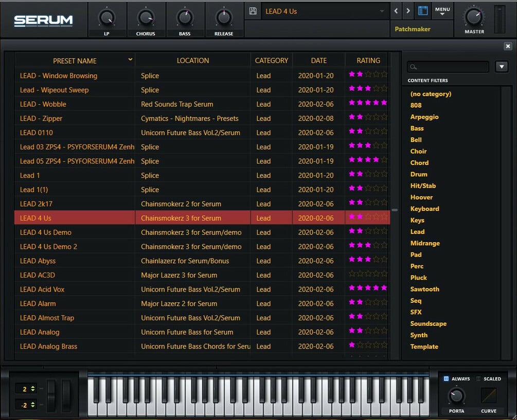Filter presets by 808 category
Image resolution: width=517 pixels, height=420 pixels.
[x=416, y=105]
